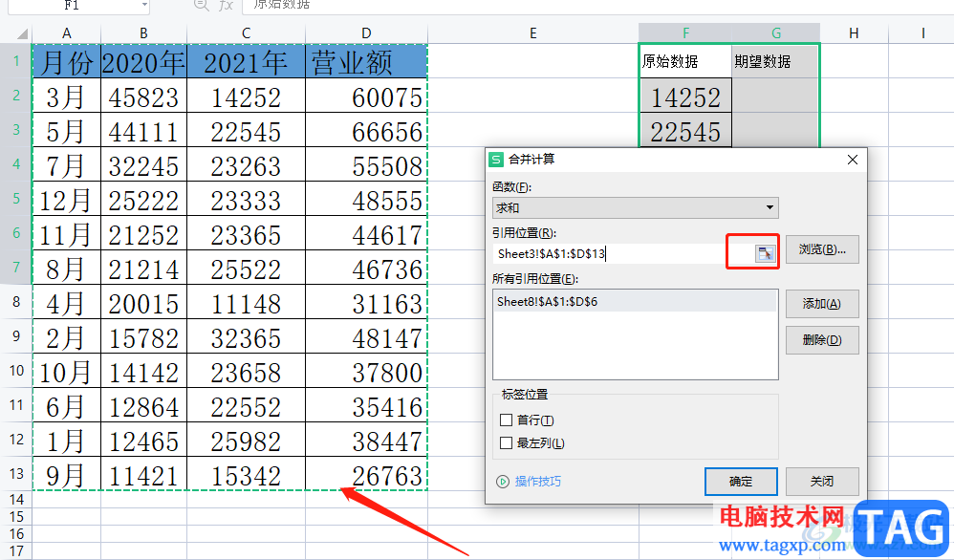Click the cell with 45823

[143, 96]
